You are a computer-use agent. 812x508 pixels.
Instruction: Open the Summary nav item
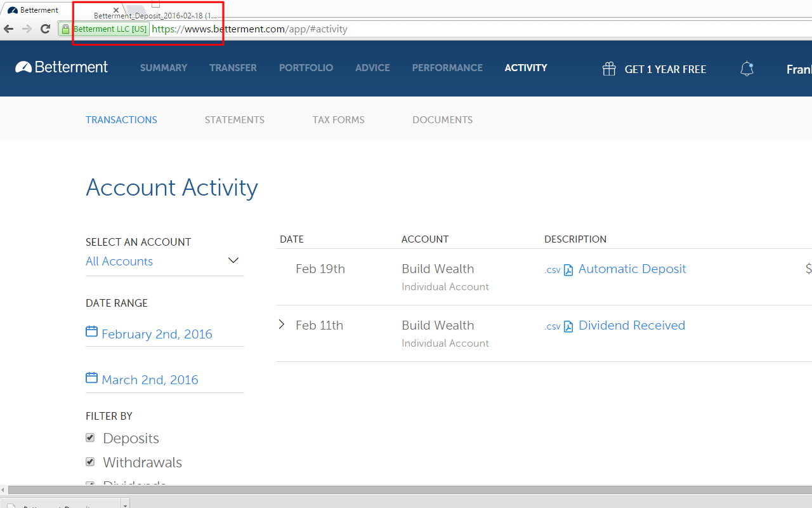click(164, 68)
